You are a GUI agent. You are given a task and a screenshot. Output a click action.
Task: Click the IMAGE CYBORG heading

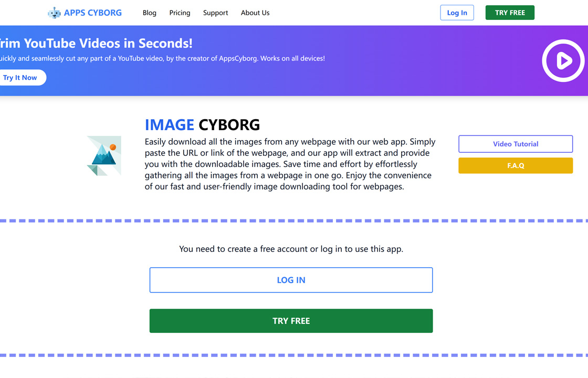202,125
